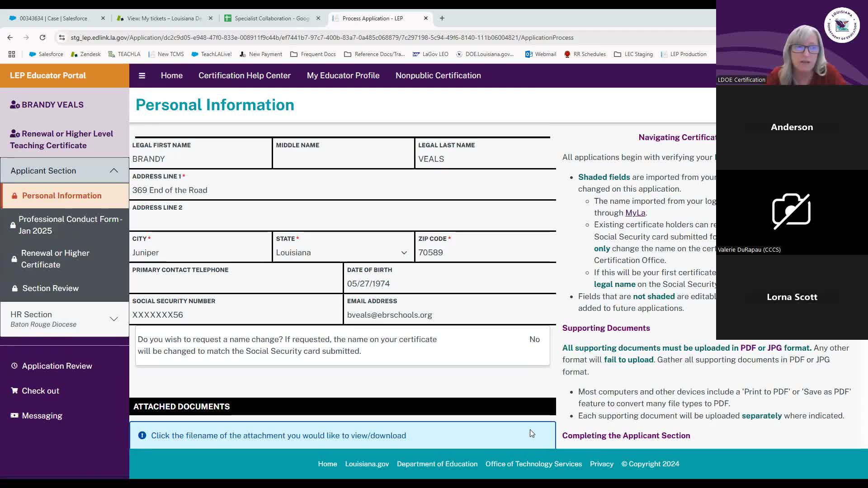Click the lock icon beside Section Review

coord(15,288)
